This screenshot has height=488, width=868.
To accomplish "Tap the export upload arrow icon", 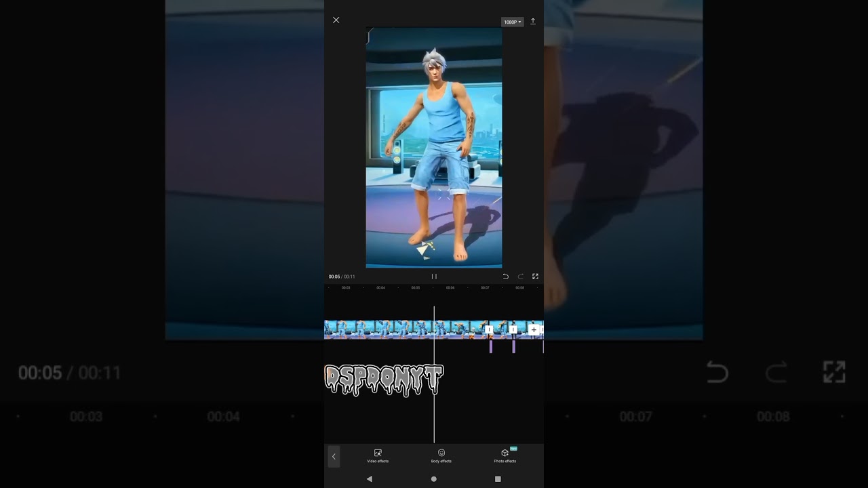I will (533, 22).
